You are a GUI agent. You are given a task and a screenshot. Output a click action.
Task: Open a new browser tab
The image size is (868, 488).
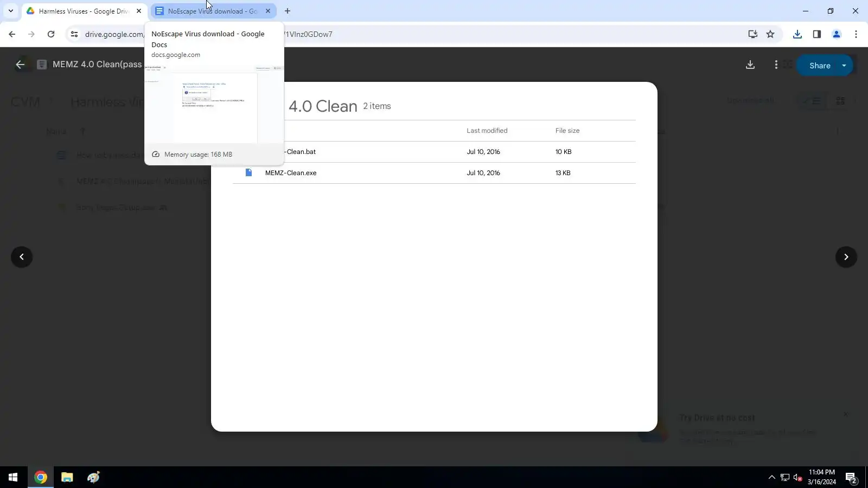pos(288,11)
